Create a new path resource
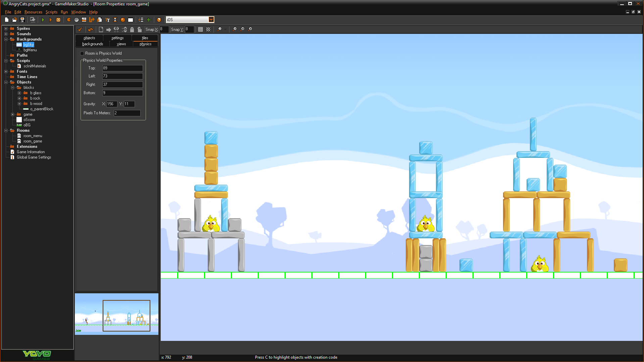Viewport: 644px width, 362px height. [x=92, y=20]
